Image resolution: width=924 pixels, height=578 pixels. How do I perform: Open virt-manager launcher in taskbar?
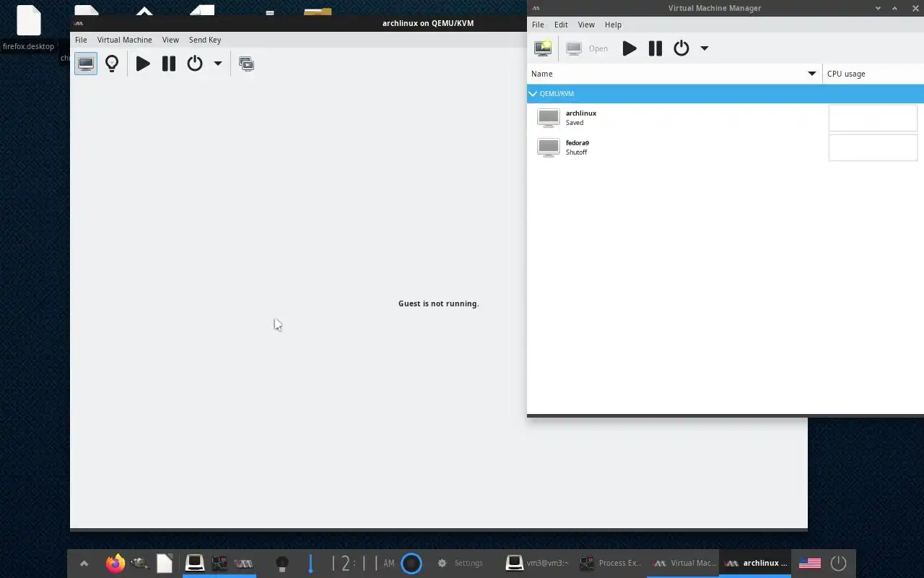[x=244, y=563]
